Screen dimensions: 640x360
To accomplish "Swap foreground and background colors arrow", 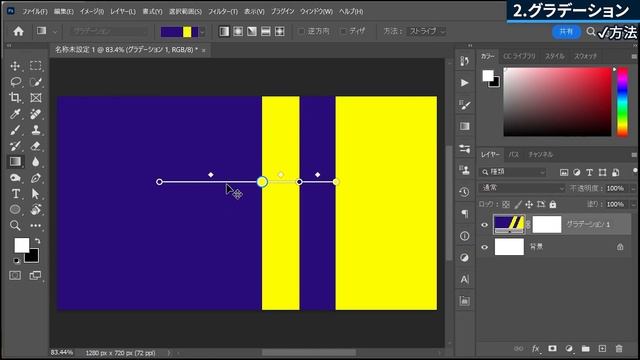I will pos(37,241).
